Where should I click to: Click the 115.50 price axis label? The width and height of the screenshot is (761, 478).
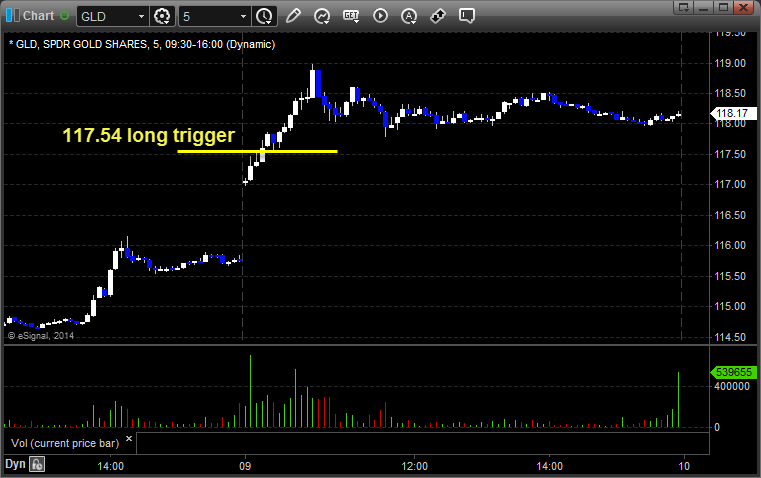click(x=730, y=276)
